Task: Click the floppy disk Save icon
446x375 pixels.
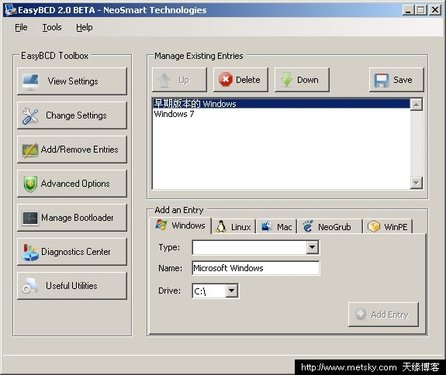Action: [x=381, y=80]
